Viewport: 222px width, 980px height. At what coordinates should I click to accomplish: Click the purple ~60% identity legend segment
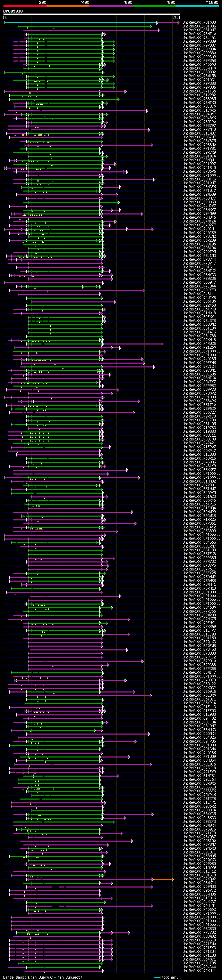pyautogui.click(x=111, y=6)
